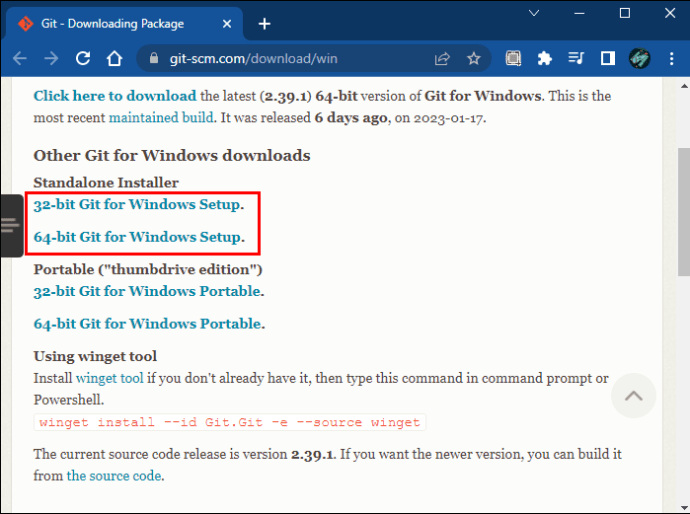Screen dimensions: 690x514
Task: Open the profile avatar icon
Action: (x=639, y=58)
